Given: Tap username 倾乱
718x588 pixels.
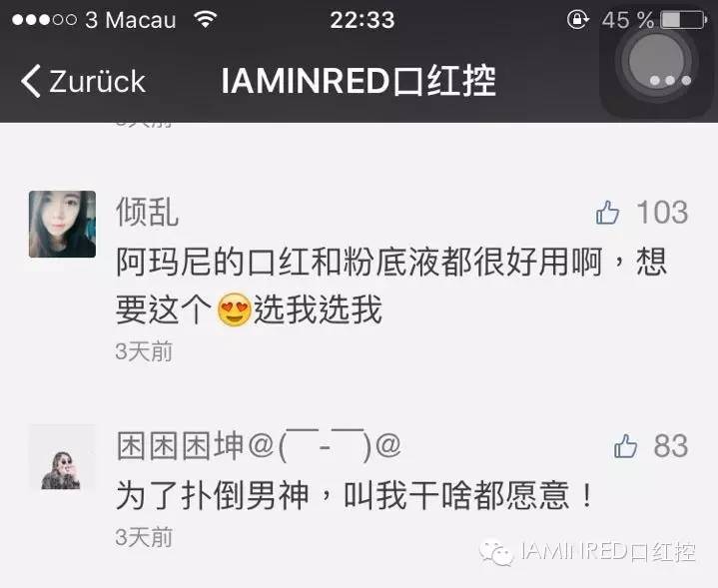Looking at the screenshot, I should tap(147, 212).
